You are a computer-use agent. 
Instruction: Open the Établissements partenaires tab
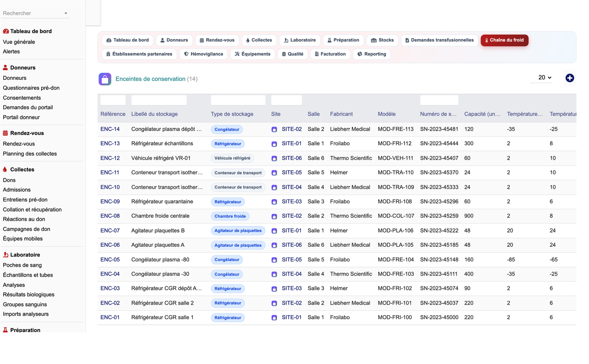pyautogui.click(x=139, y=54)
